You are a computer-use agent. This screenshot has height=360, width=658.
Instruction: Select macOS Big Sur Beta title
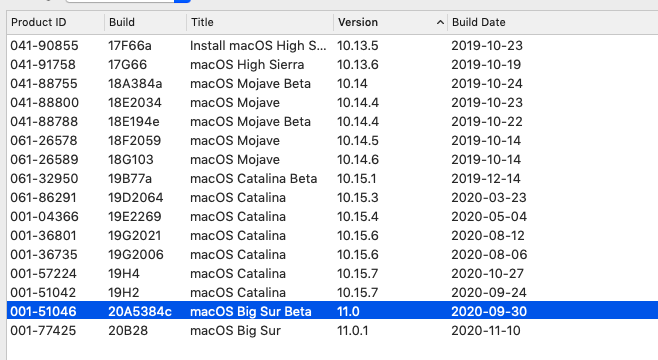pos(251,312)
